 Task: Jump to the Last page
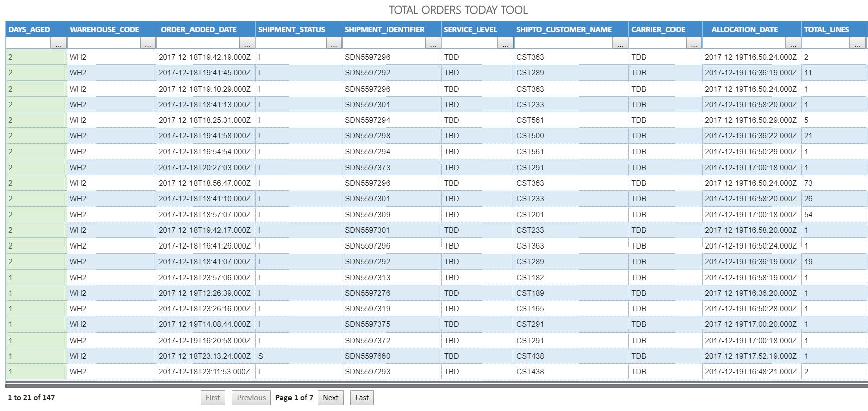362,398
